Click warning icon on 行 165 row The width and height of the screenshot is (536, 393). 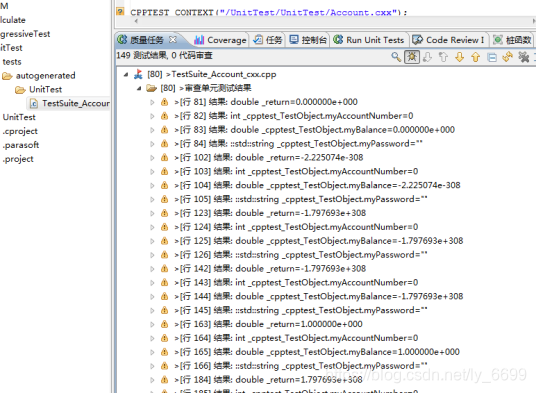(164, 352)
